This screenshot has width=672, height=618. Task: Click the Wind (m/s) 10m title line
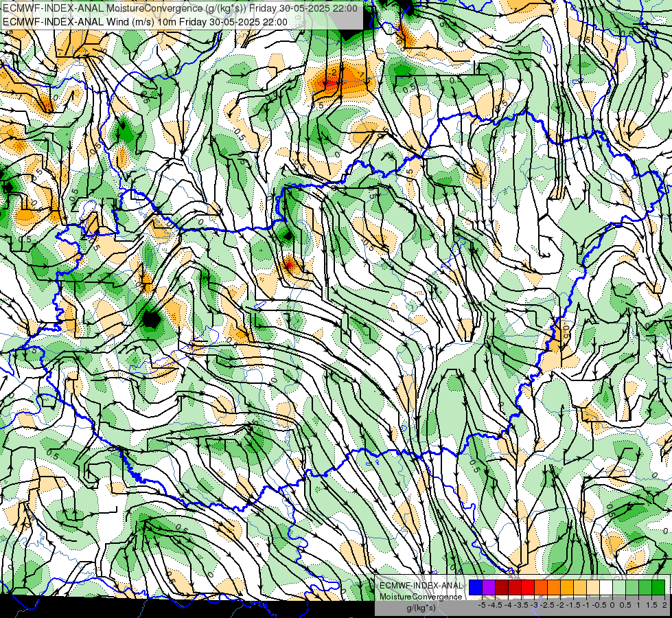coord(146,22)
